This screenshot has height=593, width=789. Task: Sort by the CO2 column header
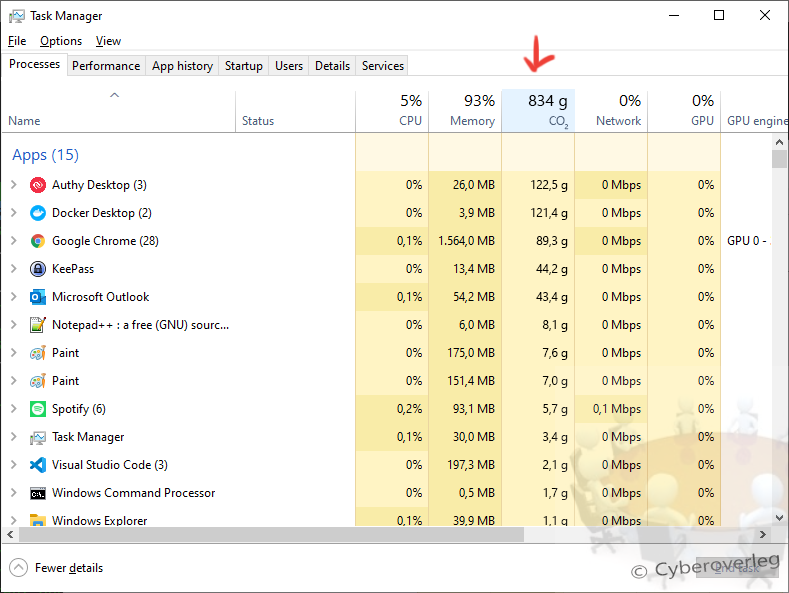(538, 111)
